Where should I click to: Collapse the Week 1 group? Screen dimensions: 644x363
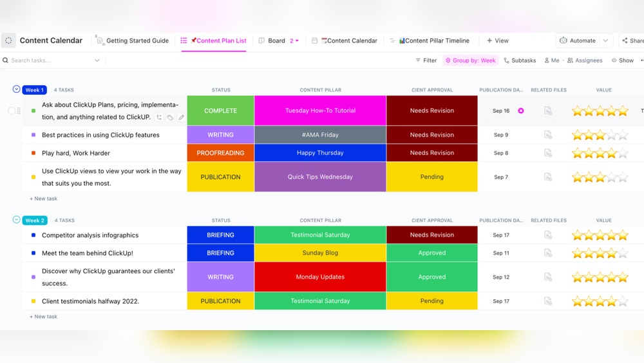17,89
